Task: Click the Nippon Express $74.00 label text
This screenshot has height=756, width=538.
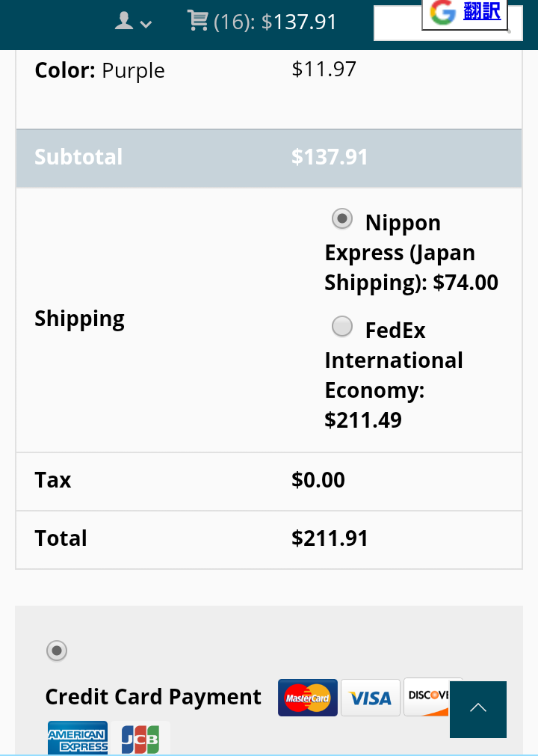Action: (411, 253)
